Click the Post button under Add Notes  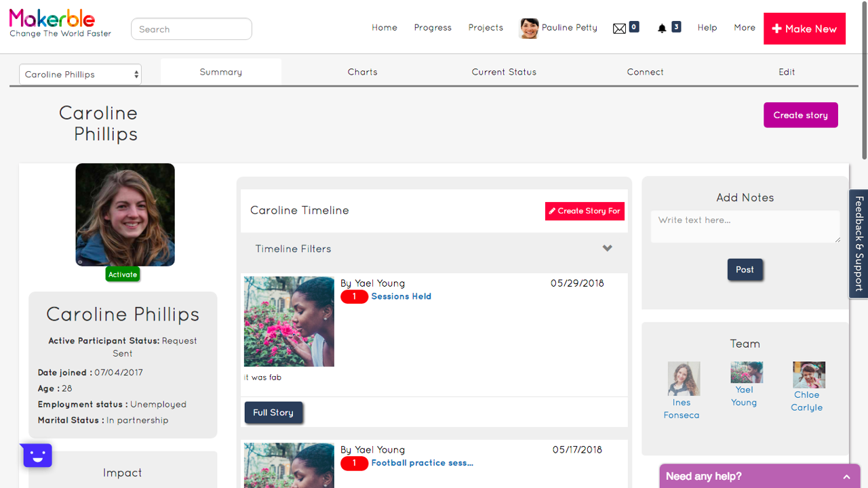click(x=745, y=270)
